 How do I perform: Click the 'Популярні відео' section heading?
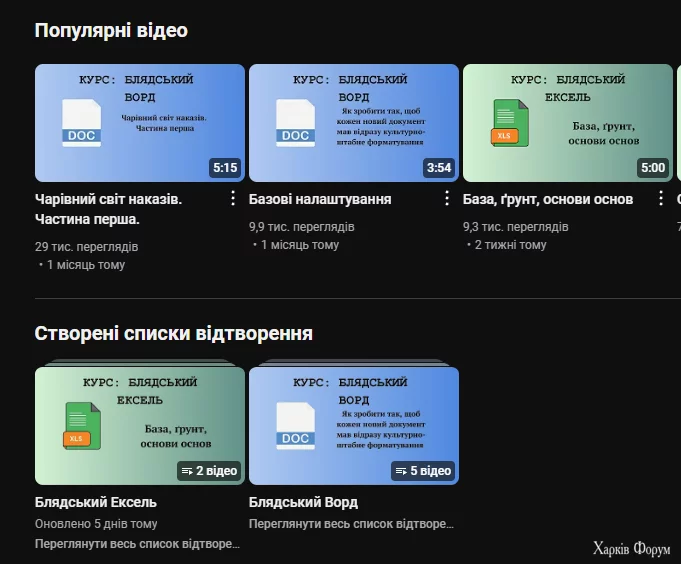(111, 30)
